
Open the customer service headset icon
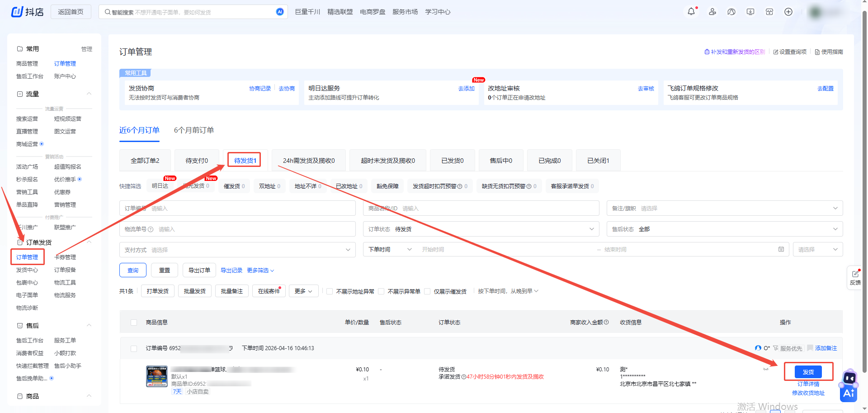(x=731, y=12)
